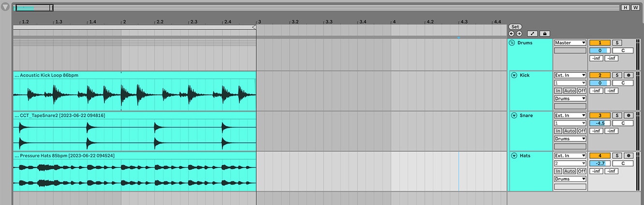This screenshot has height=205, width=644.
Task: Select the loop brace above the clips
Action: 134,27
